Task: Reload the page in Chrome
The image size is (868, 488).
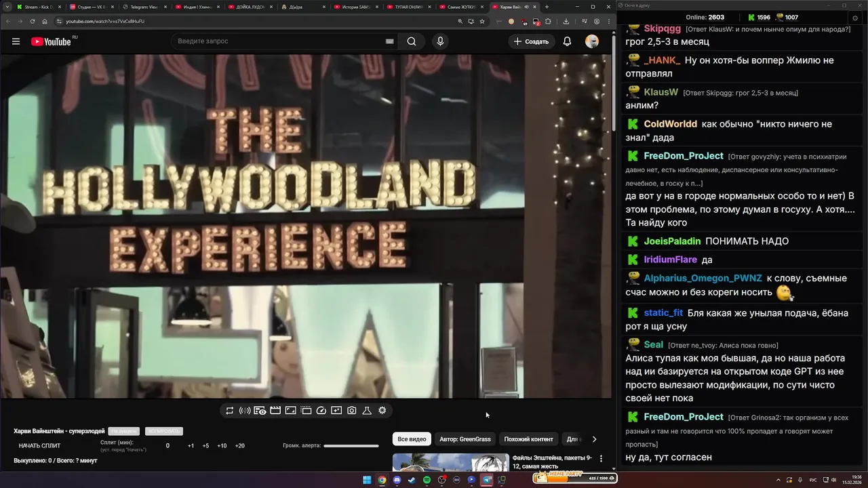Action: pyautogui.click(x=32, y=21)
